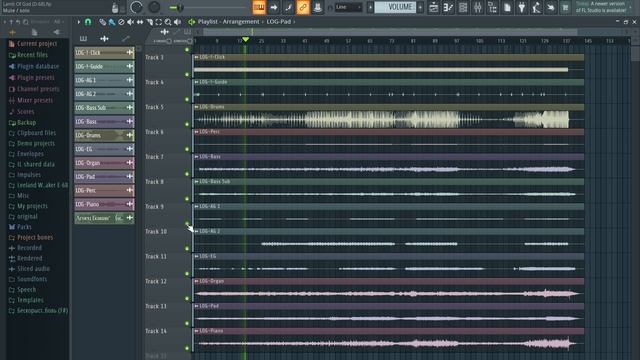Open the Mixer from top toolbar
640x360 pixels.
[x=478, y=7]
